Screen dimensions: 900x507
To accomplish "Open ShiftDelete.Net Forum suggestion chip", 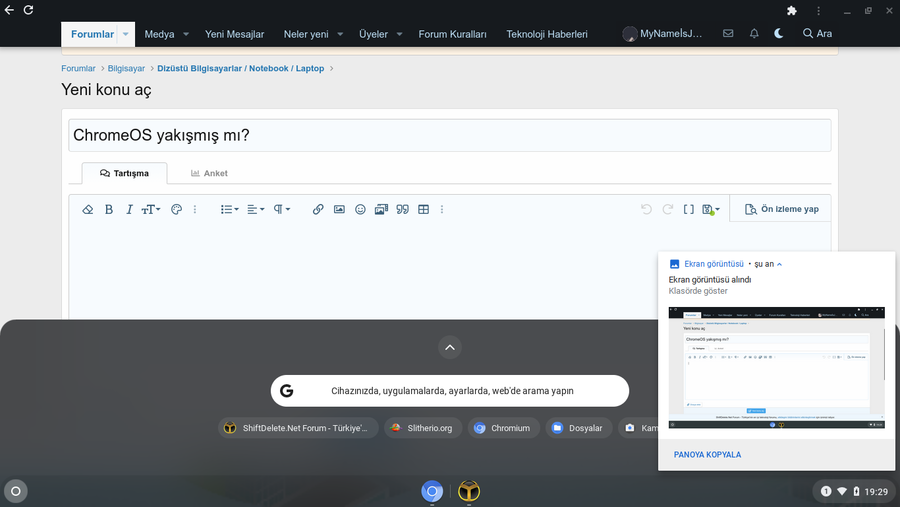I will tap(298, 428).
